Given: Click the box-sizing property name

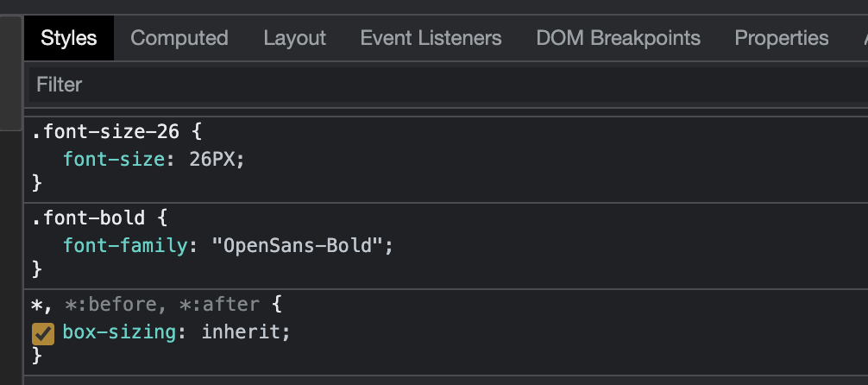Looking at the screenshot, I should coord(120,332).
